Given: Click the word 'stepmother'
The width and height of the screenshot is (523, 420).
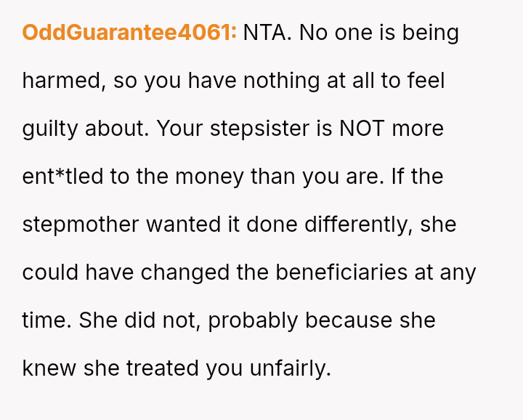Looking at the screenshot, I should (x=81, y=224).
